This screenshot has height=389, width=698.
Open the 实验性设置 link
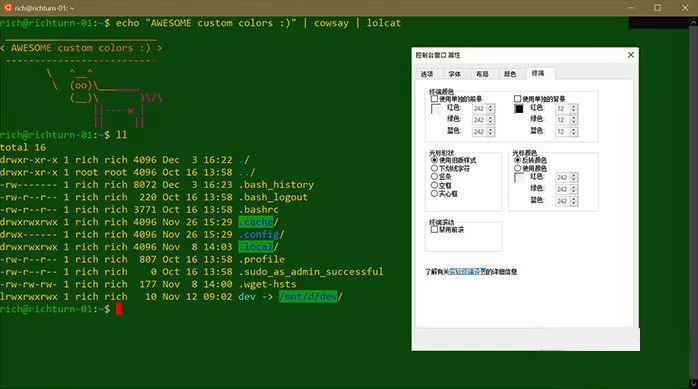pyautogui.click(x=468, y=271)
